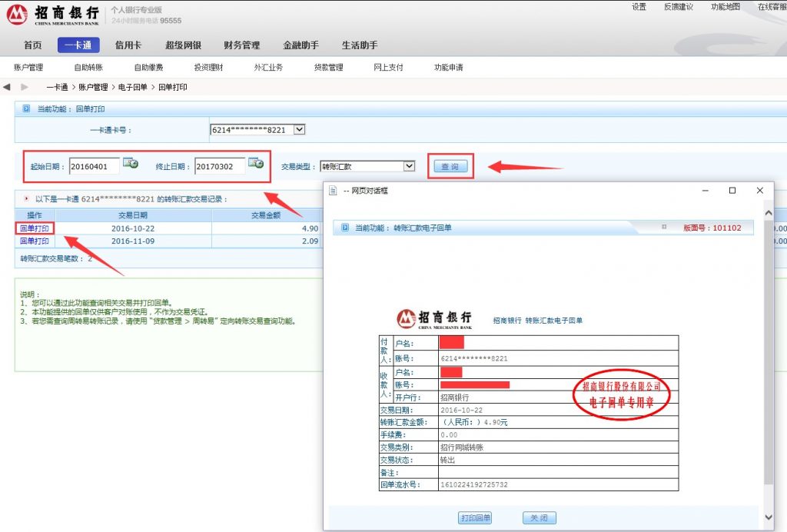
Task: Open the 投资理财 submenu
Action: (x=208, y=67)
